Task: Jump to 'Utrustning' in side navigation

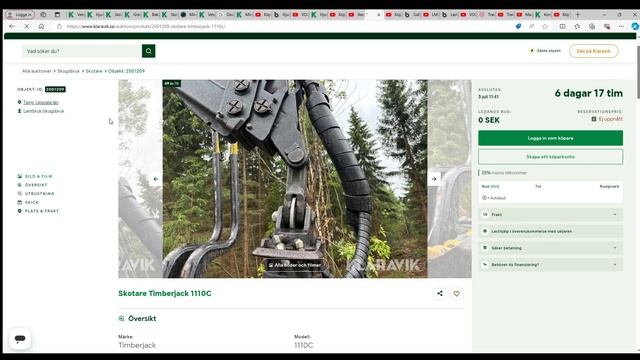Action: click(x=36, y=193)
